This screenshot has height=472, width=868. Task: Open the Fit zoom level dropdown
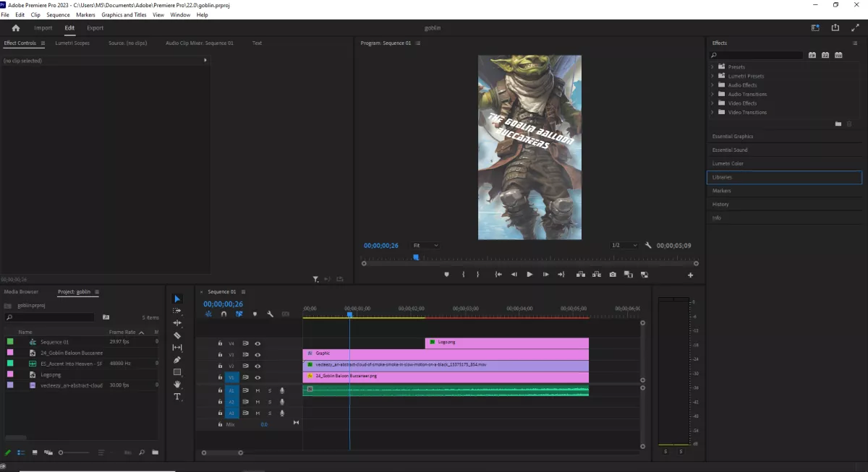click(x=425, y=246)
